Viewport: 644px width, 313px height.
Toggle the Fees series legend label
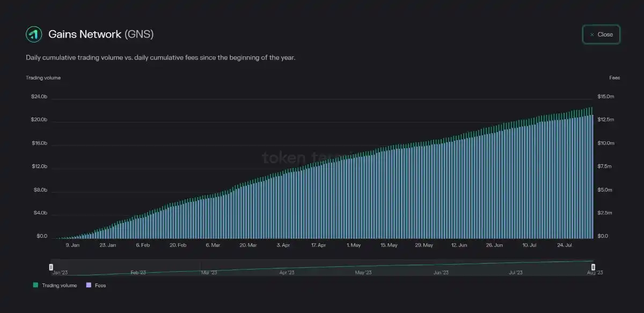click(x=100, y=286)
